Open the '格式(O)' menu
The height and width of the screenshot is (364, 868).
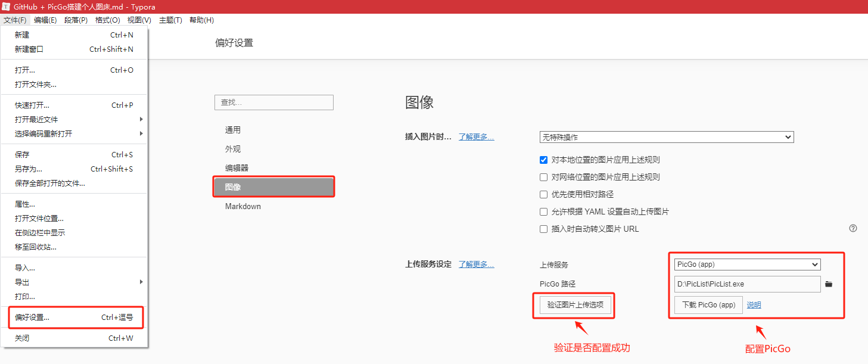[x=107, y=20]
